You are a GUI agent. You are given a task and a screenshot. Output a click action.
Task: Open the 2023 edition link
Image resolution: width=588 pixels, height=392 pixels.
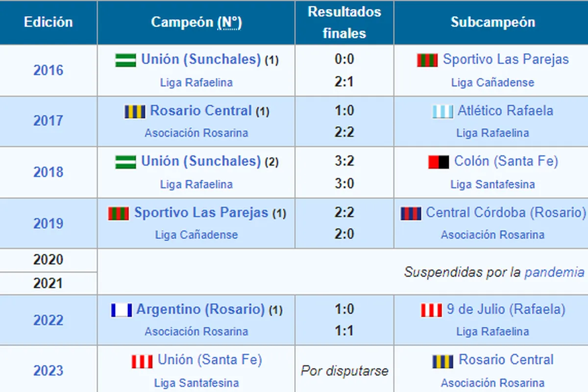pyautogui.click(x=48, y=370)
